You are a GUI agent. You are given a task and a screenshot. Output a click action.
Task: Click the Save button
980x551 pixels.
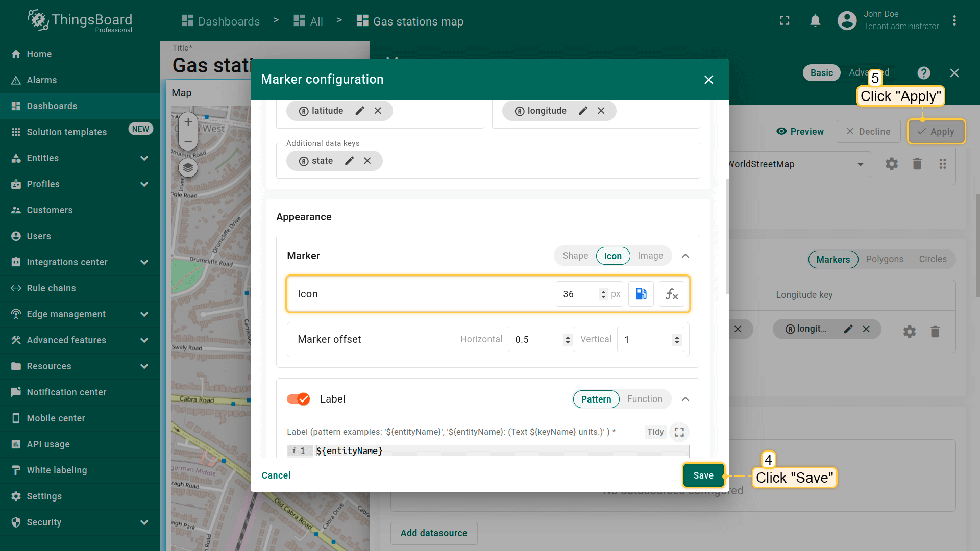(x=703, y=475)
